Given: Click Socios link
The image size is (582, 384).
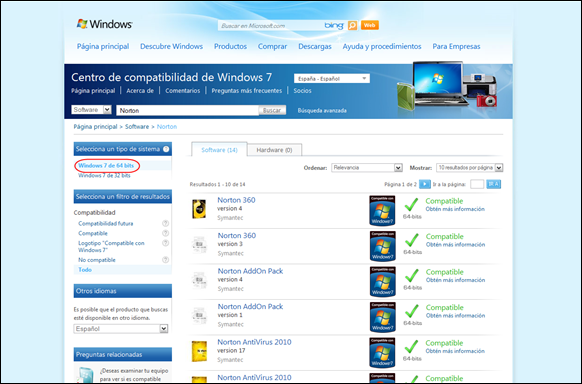Looking at the screenshot, I should point(303,91).
